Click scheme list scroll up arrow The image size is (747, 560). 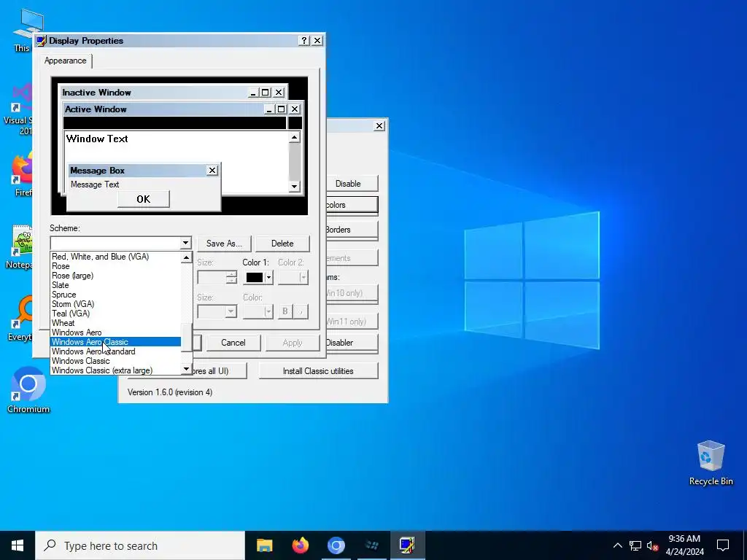[186, 257]
